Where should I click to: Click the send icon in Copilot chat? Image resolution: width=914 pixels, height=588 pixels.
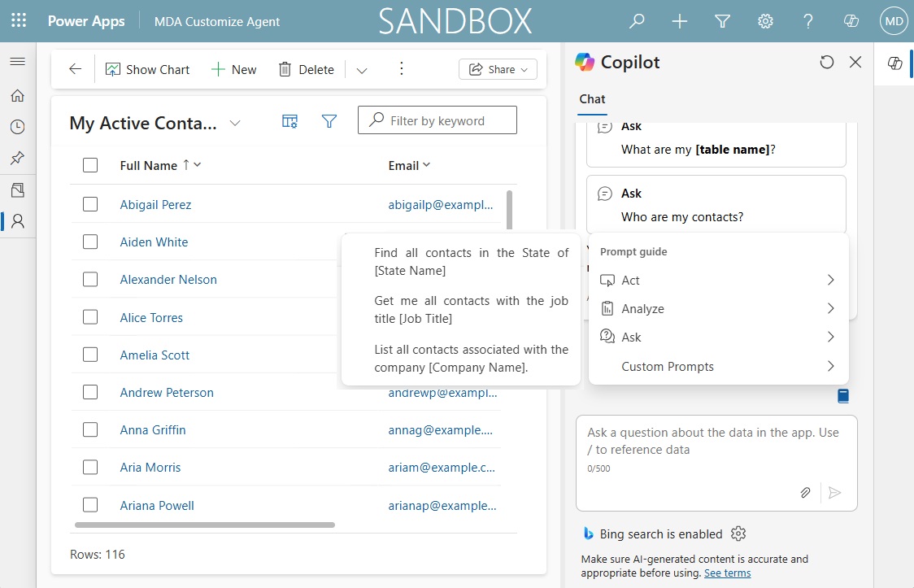click(834, 493)
